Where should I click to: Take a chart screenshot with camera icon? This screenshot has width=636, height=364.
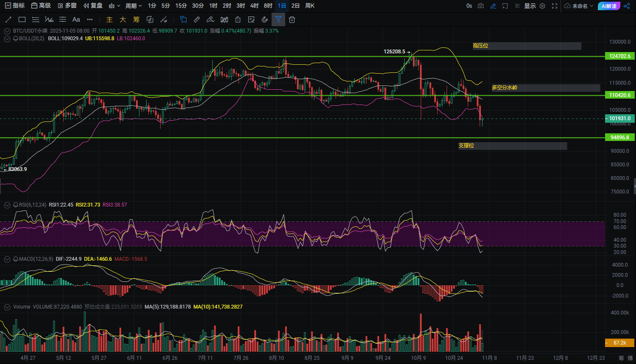coord(480,6)
